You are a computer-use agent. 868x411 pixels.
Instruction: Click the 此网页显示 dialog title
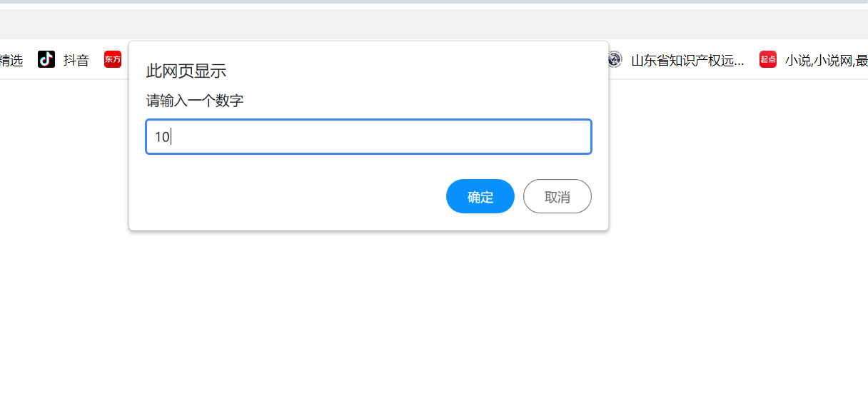(186, 71)
